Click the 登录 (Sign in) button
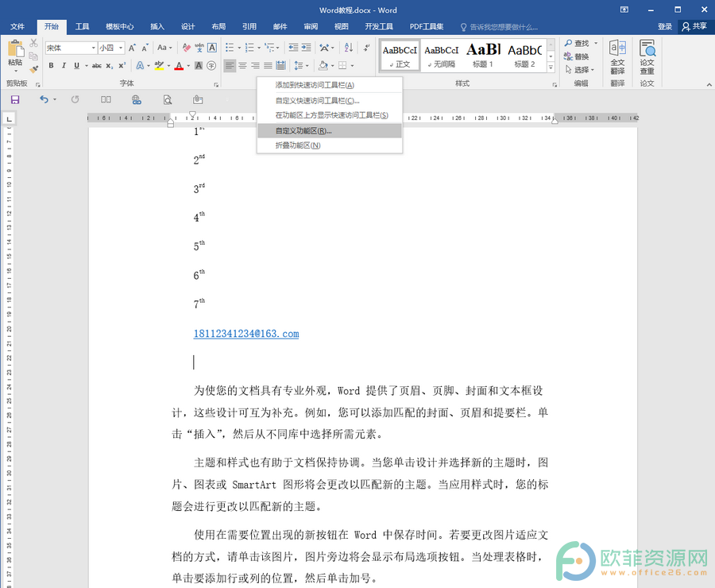The width and height of the screenshot is (715, 588). click(x=665, y=26)
